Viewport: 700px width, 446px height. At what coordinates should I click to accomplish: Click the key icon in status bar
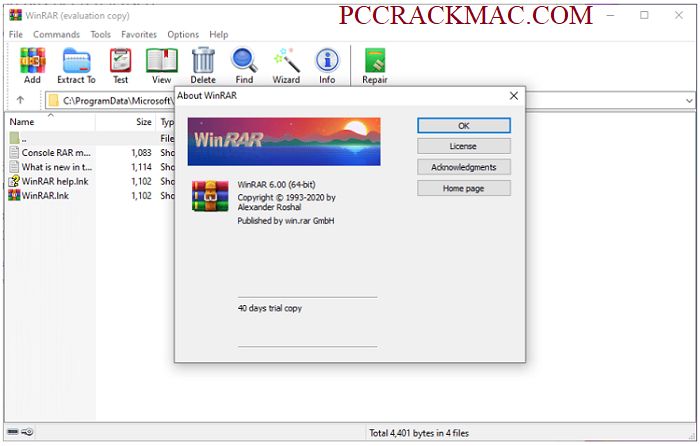pyautogui.click(x=27, y=432)
